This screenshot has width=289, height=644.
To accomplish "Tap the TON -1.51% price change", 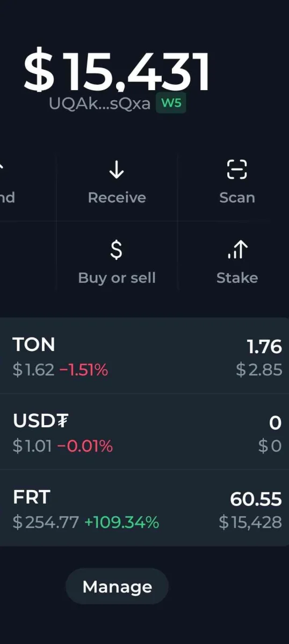I will click(x=83, y=370).
